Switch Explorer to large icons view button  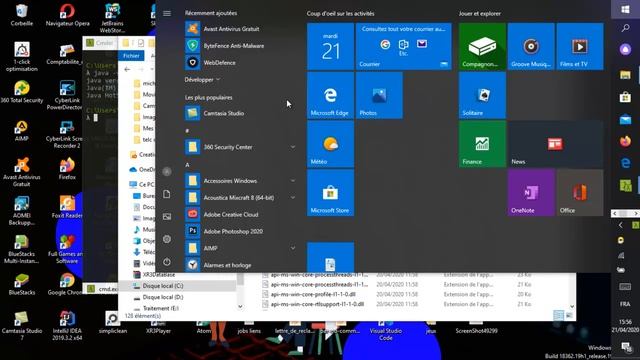(x=569, y=316)
